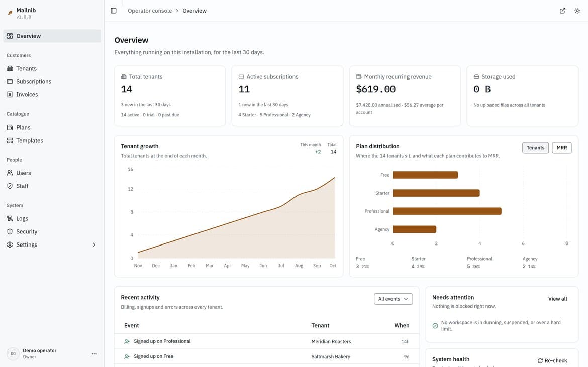This screenshot has width=588, height=367.
Task: Click 'Professional 5 36%' legend entry
Action: coord(479,263)
